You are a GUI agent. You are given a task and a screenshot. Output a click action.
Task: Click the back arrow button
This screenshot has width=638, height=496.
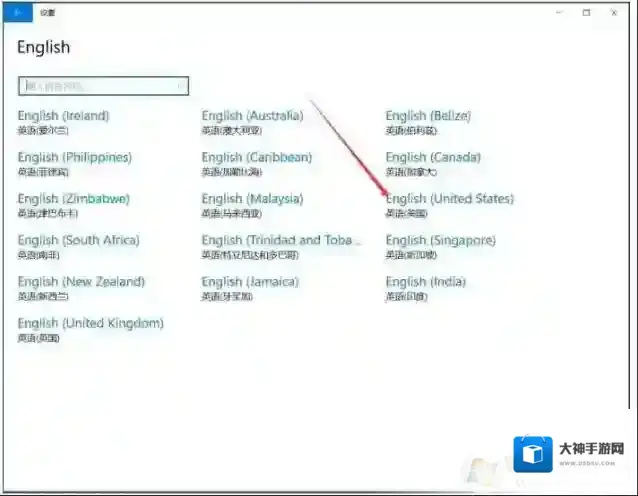[x=17, y=12]
